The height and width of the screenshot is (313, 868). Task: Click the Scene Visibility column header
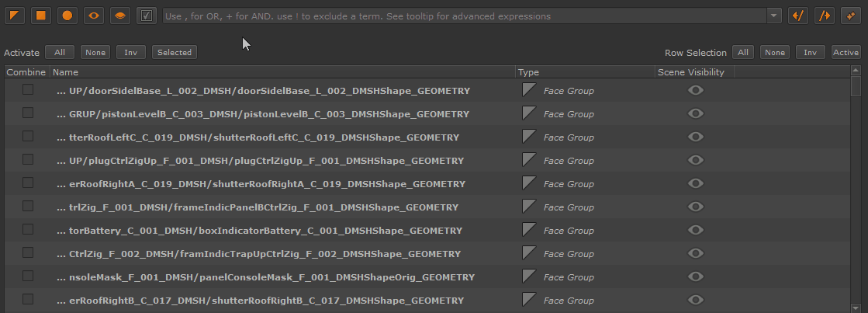[691, 72]
